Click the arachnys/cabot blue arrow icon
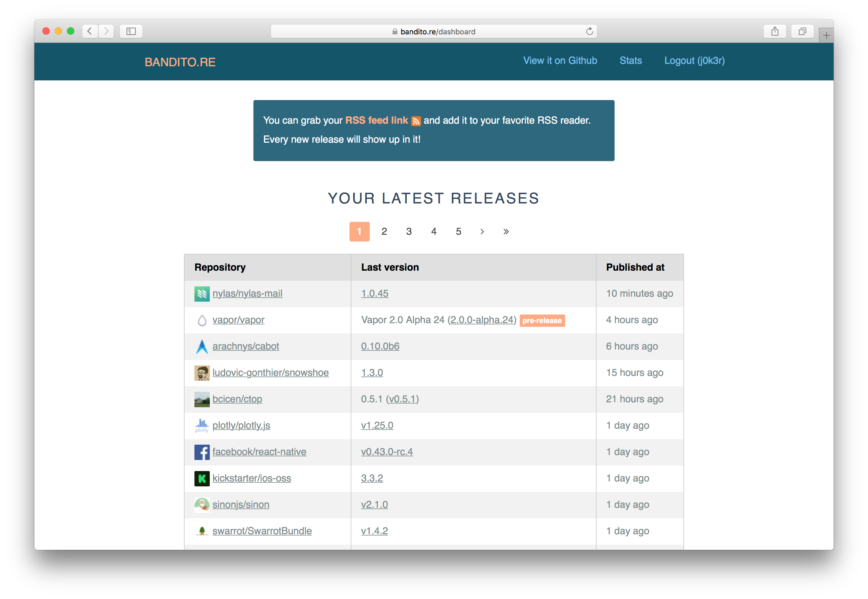Image resolution: width=868 pixels, height=599 pixels. click(202, 347)
